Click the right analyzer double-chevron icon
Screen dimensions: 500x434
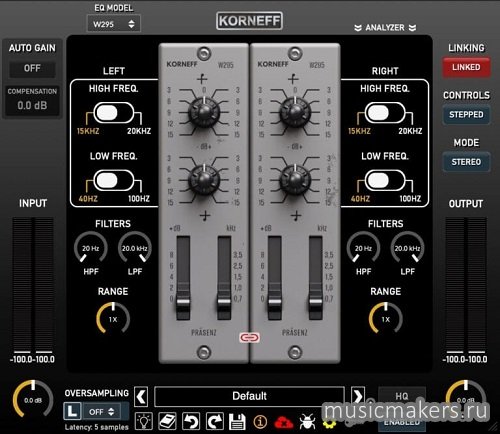pyautogui.click(x=412, y=28)
